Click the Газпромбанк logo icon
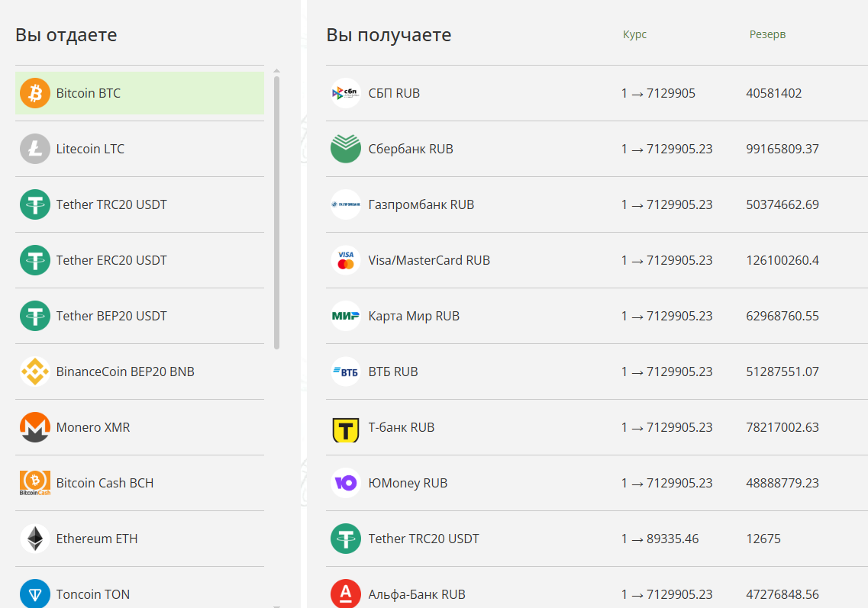Screen dimensions: 868x608 [x=345, y=204]
